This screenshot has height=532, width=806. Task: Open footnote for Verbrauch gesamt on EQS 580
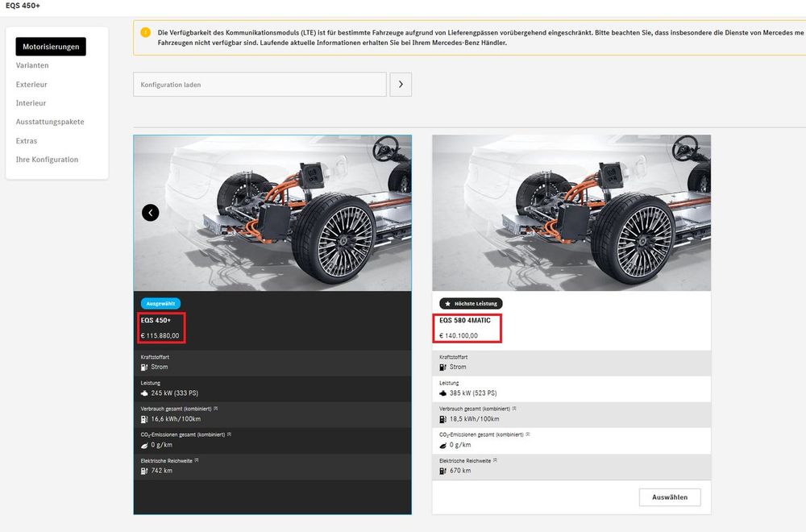point(514,409)
